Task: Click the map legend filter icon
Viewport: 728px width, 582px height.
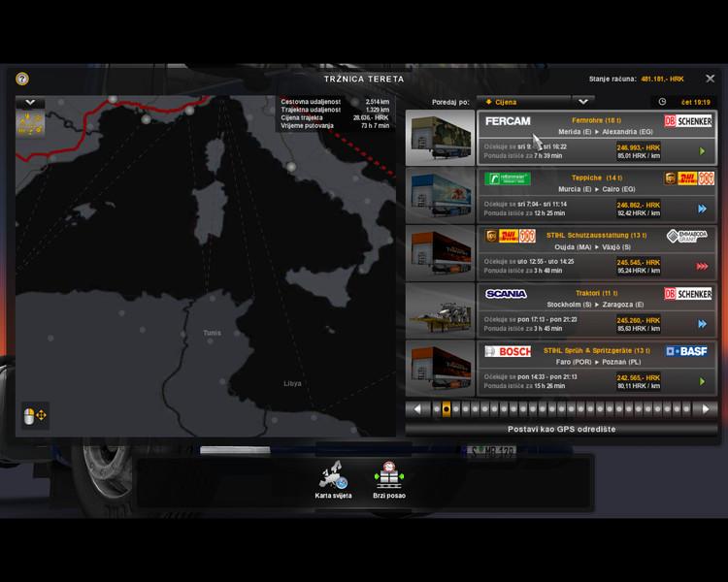Action: [x=30, y=125]
